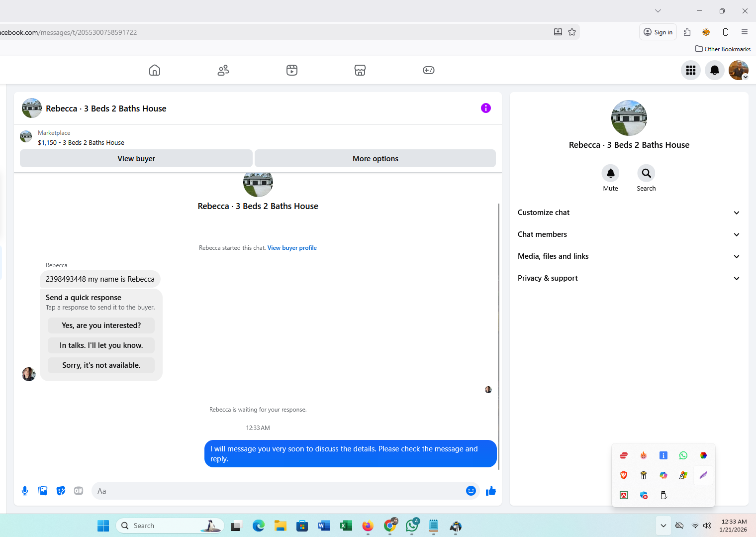Send quick reply "Yes, are you interested?"
Screen dimensions: 756x537
point(101,325)
